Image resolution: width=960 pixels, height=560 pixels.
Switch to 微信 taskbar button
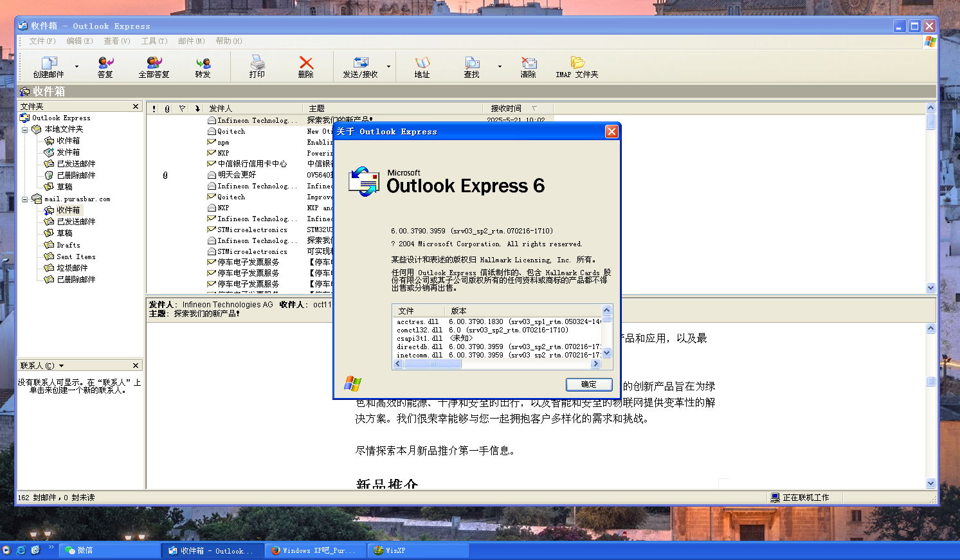pos(109,550)
